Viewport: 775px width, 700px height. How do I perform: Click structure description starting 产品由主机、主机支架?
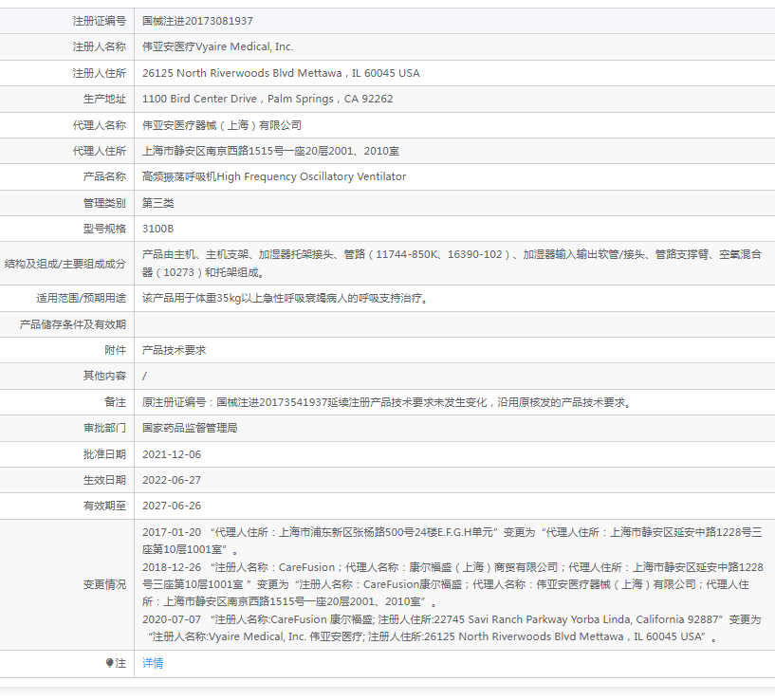pos(452,263)
